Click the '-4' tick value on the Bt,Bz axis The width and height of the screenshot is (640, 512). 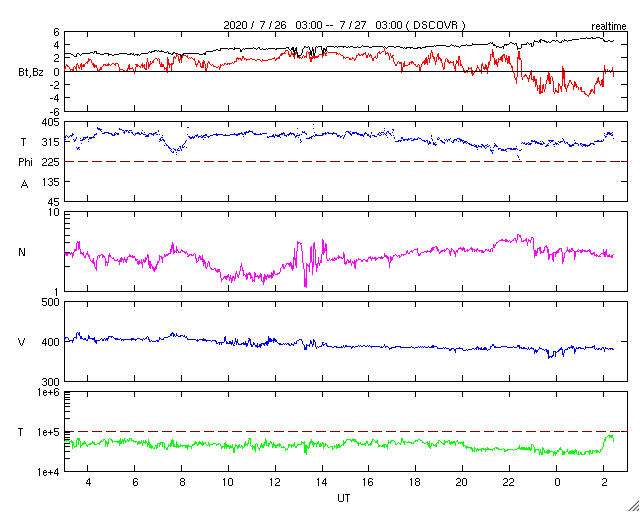55,98
